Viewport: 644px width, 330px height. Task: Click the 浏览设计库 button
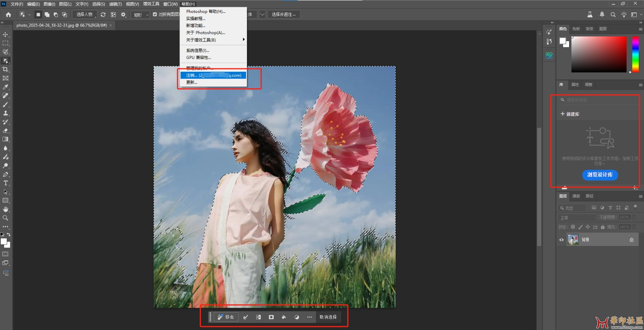[x=600, y=175]
